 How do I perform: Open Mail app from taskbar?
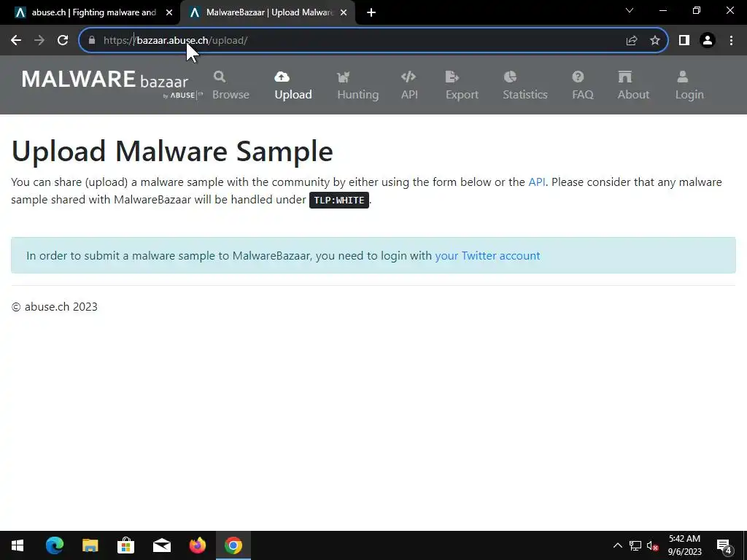click(161, 545)
